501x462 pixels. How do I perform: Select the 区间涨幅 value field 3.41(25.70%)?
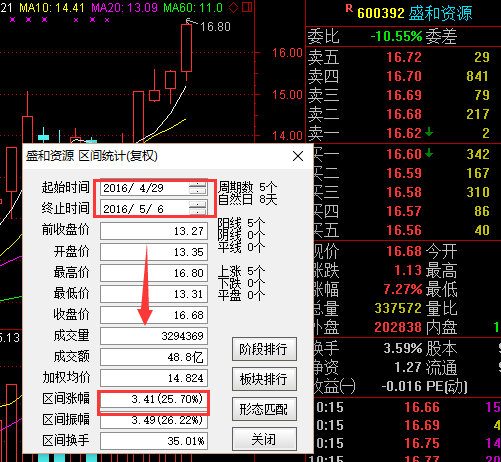(154, 399)
